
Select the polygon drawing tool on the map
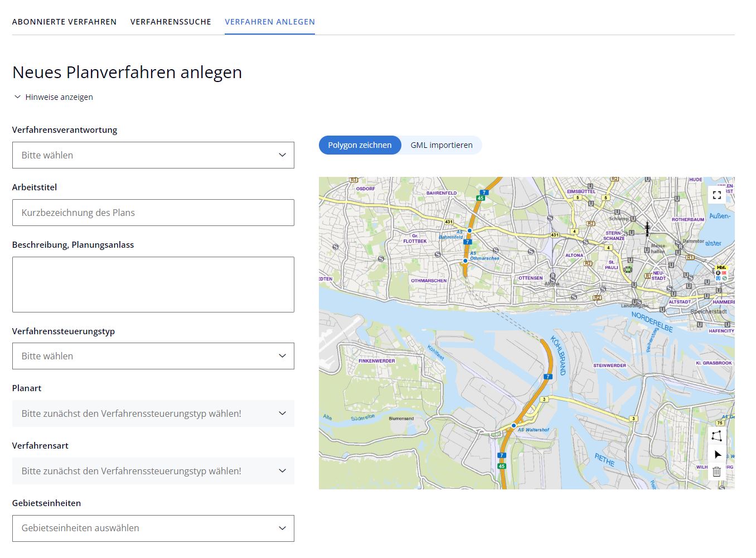pos(717,436)
